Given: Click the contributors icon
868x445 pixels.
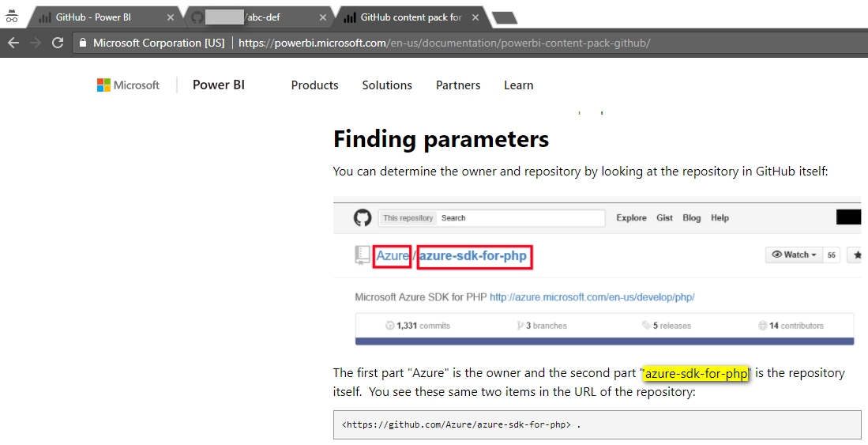Looking at the screenshot, I should point(762,326).
